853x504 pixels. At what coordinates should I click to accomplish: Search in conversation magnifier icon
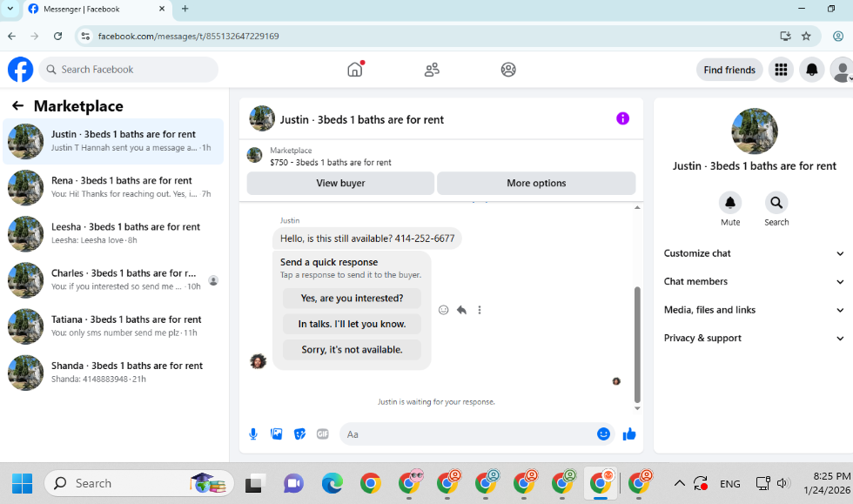[776, 203]
